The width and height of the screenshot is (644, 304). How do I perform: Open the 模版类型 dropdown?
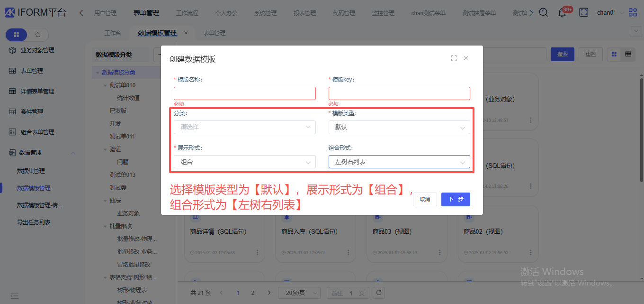399,128
